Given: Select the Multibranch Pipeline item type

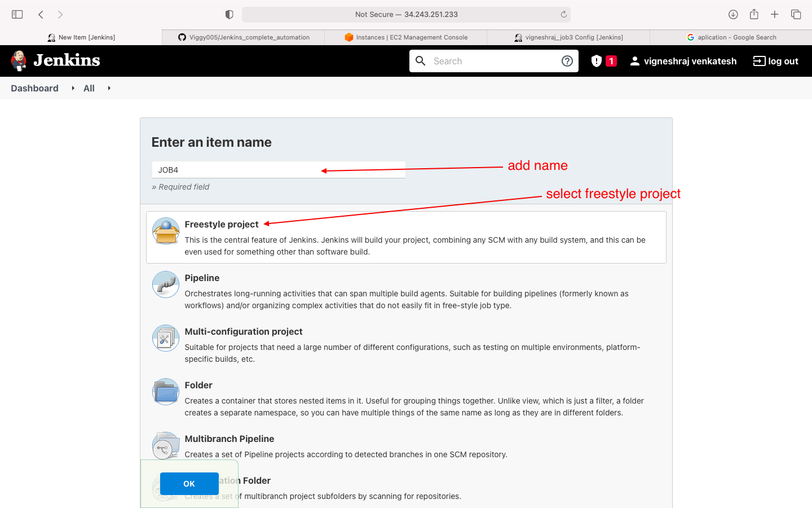Looking at the screenshot, I should coord(406,446).
